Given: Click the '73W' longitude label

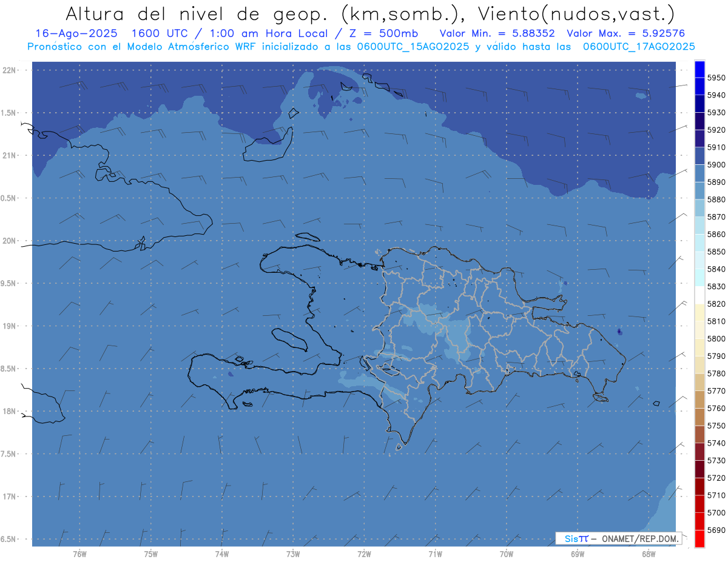Looking at the screenshot, I should point(293,554).
